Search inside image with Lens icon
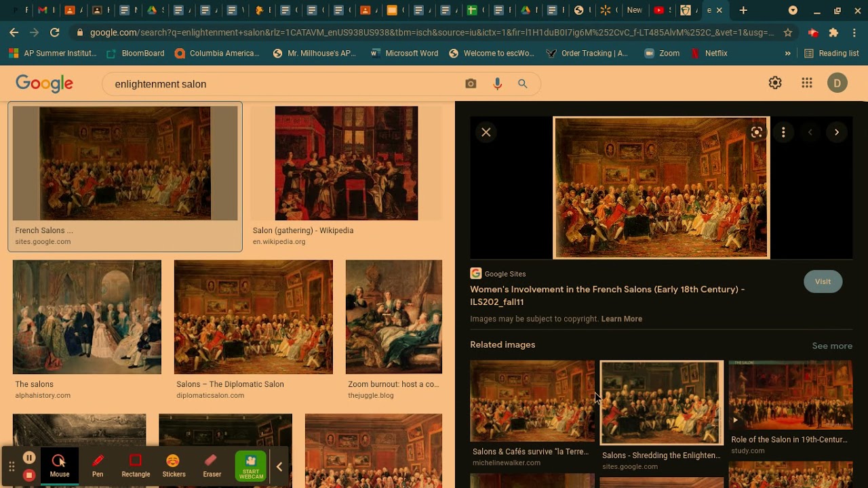868x488 pixels. (757, 132)
